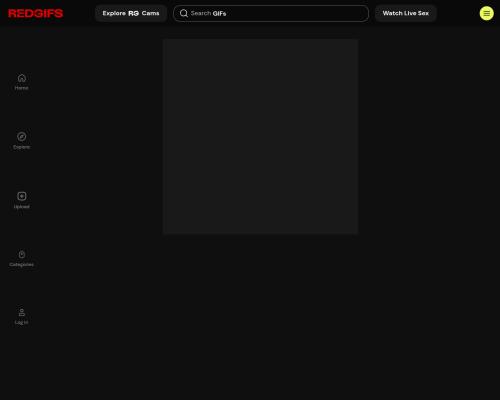Image resolution: width=500 pixels, height=400 pixels.
Task: Select the Categories label in sidebar
Action: click(22, 265)
